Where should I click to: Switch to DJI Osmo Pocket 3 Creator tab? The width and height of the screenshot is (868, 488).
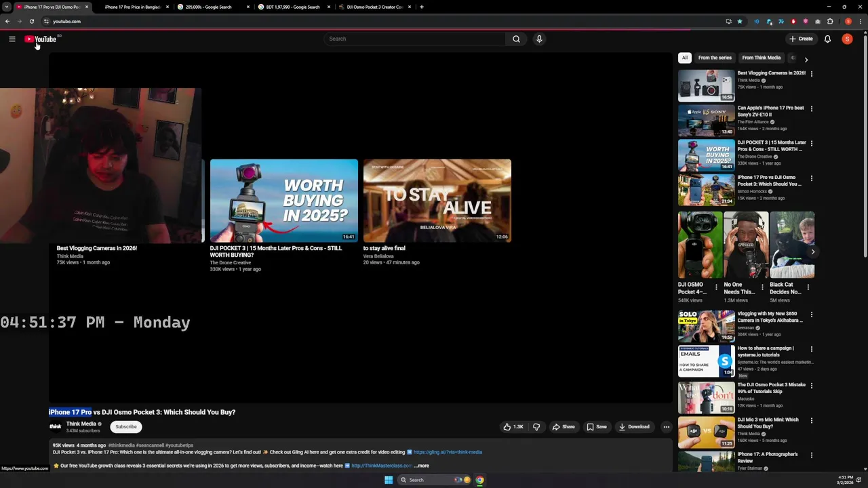375,7
